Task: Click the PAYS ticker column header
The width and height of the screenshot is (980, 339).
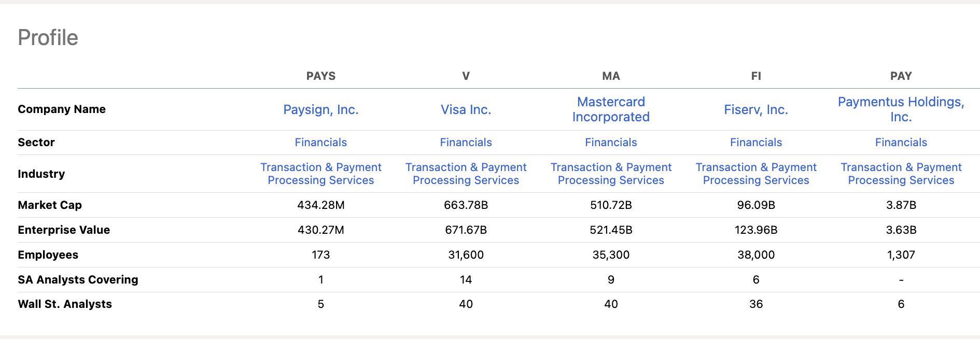Action: click(320, 76)
